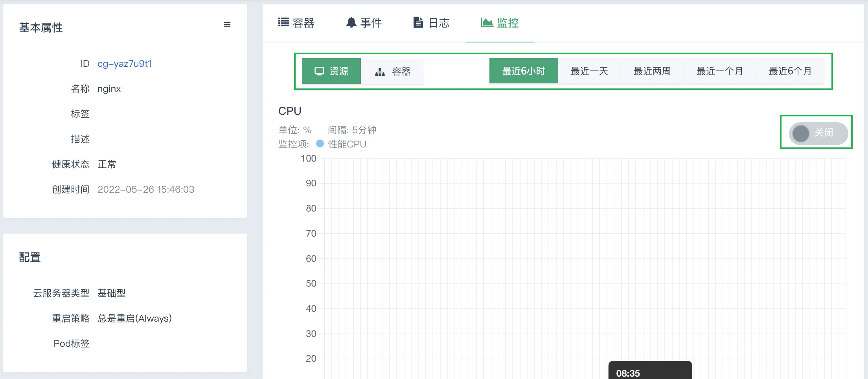Click the 基本属性 panel title

[x=41, y=28]
